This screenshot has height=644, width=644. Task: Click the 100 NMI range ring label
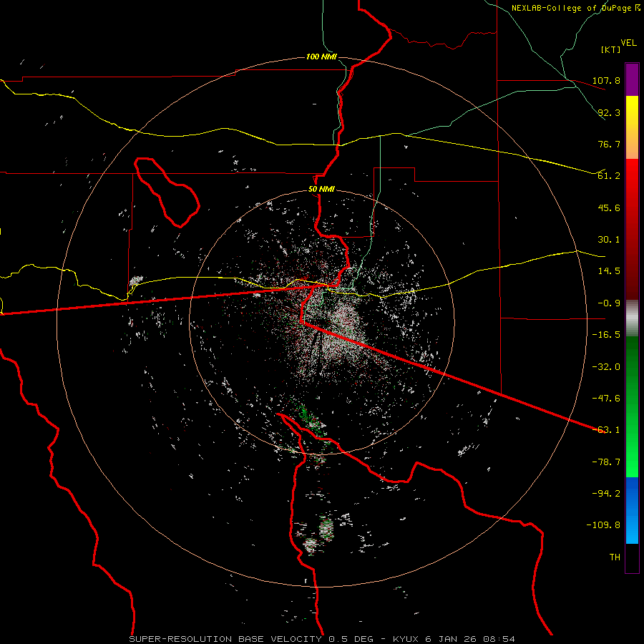tap(321, 57)
